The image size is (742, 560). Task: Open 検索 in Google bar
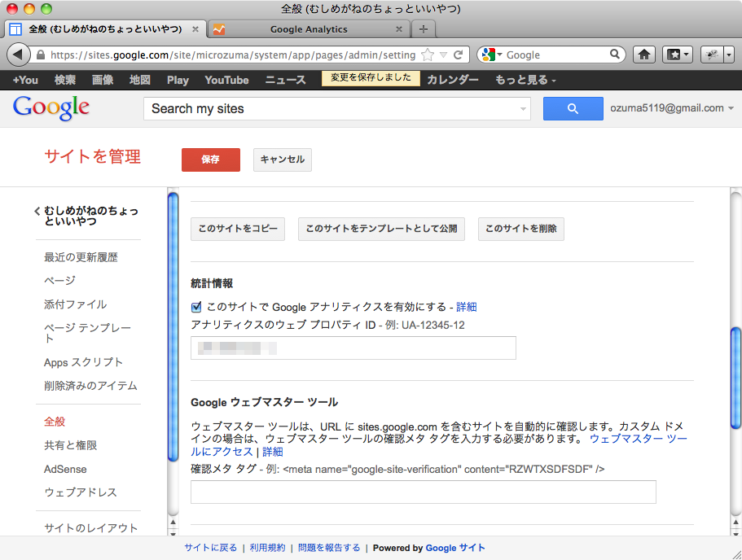[x=65, y=80]
